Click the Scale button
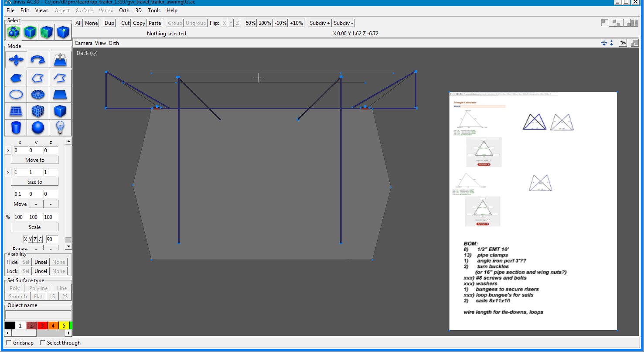Viewport: 644px width, 352px height. [x=35, y=227]
